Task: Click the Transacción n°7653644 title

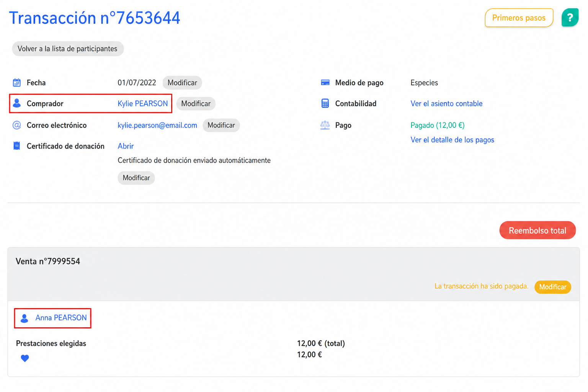Action: pos(95,18)
